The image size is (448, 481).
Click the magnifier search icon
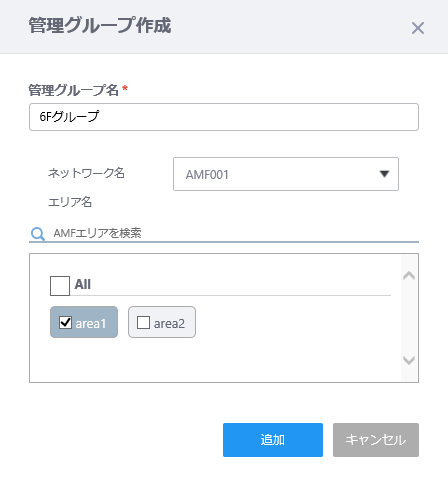38,234
